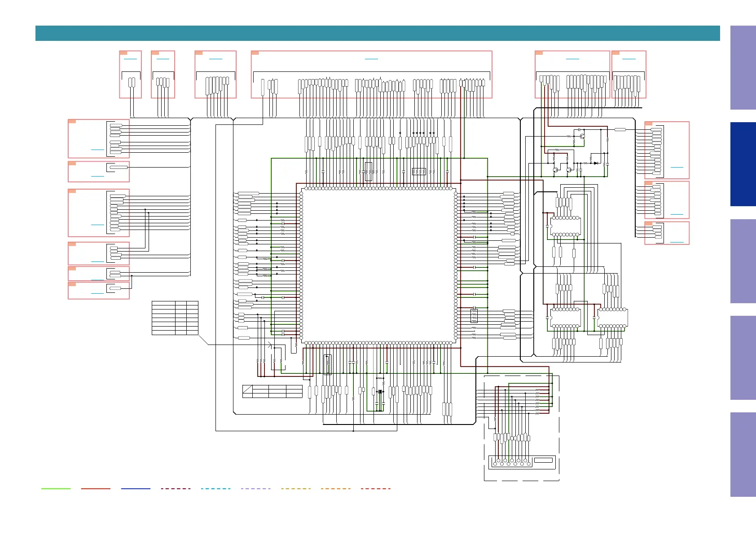The height and width of the screenshot is (535, 756).
Task: Click the teal title header bar
Action: click(x=378, y=33)
